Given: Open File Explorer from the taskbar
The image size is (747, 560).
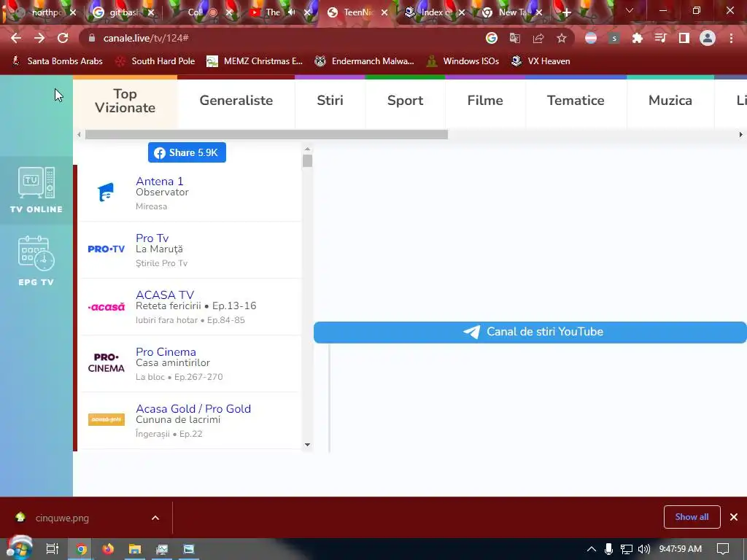Looking at the screenshot, I should pyautogui.click(x=135, y=549).
